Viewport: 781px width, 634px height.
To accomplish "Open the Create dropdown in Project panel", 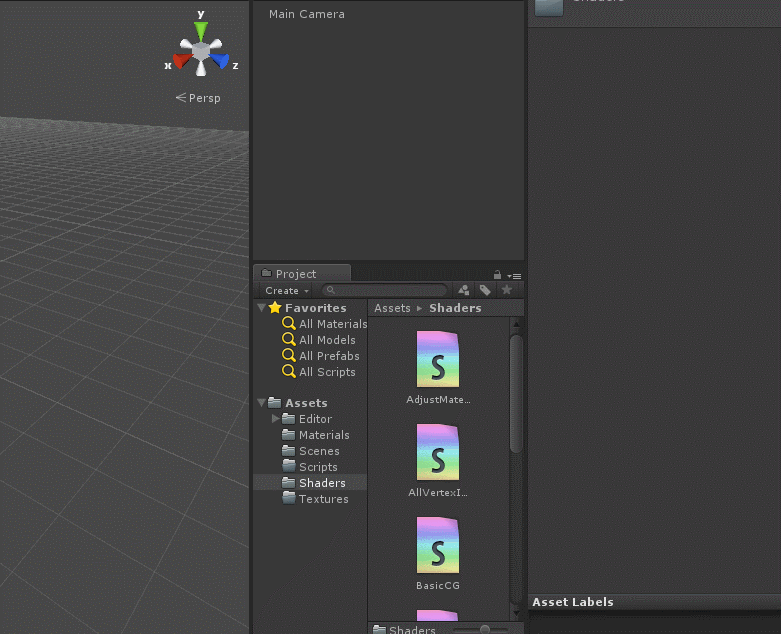I will click(286, 291).
